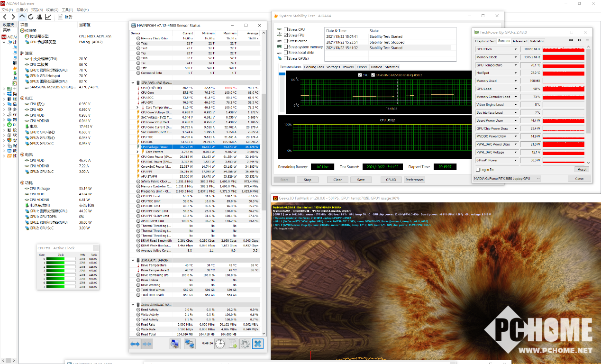Enable the Stress CPU checkbox
The width and height of the screenshot is (601, 364).
(286, 29)
